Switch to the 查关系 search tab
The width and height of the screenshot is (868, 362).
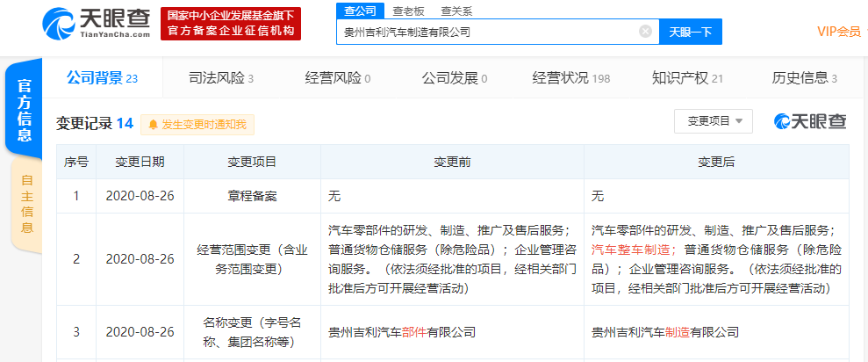(455, 11)
